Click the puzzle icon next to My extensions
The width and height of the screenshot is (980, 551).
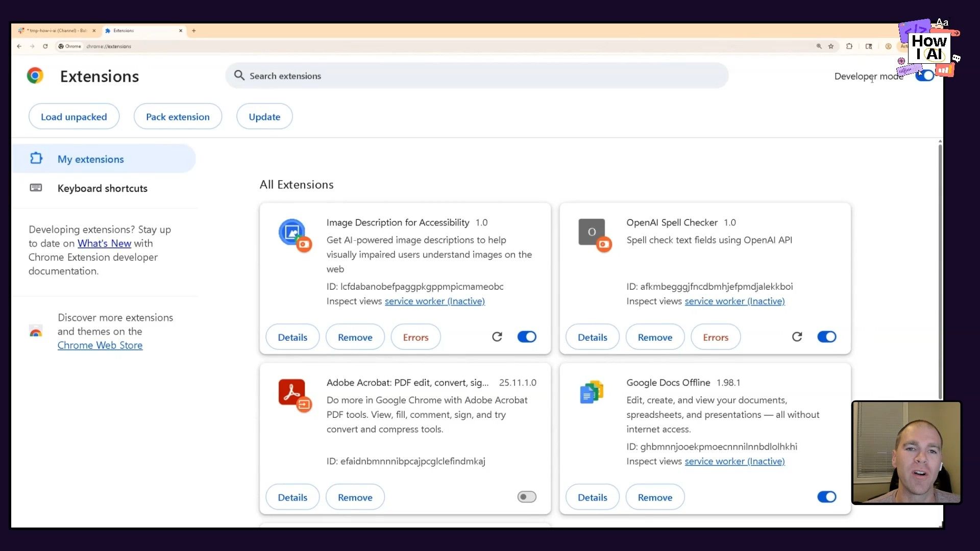pos(36,159)
